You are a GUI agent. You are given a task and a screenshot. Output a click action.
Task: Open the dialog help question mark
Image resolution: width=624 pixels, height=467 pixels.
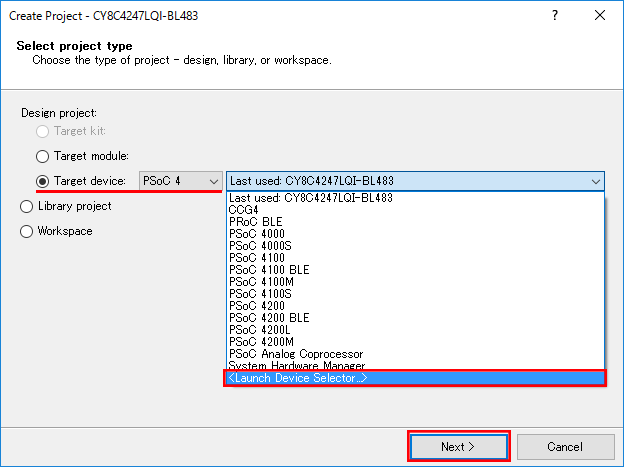(x=555, y=16)
